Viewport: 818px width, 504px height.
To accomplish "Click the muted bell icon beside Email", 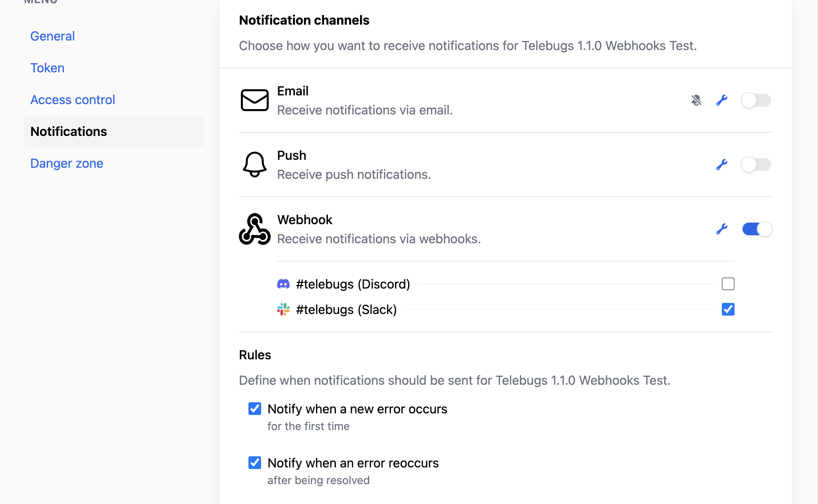I will click(696, 100).
